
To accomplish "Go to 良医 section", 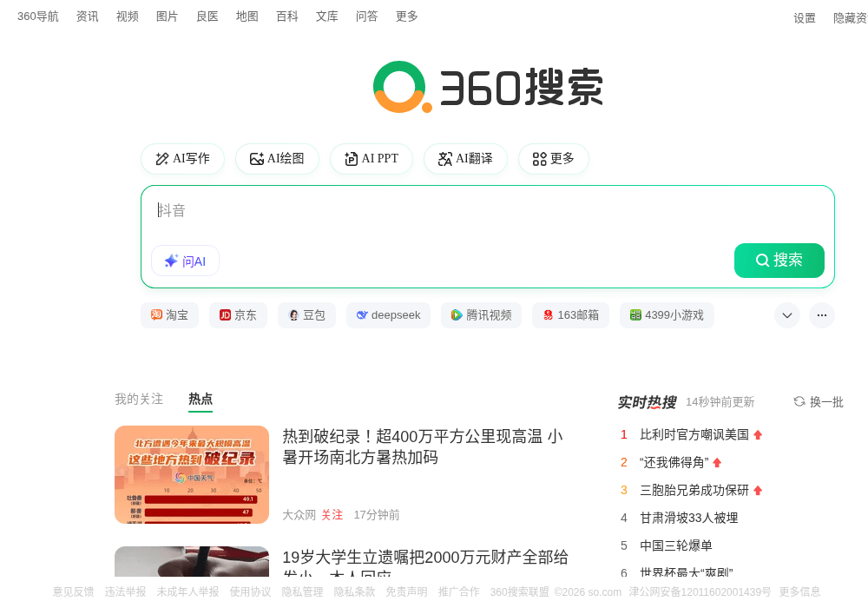I will coord(207,17).
